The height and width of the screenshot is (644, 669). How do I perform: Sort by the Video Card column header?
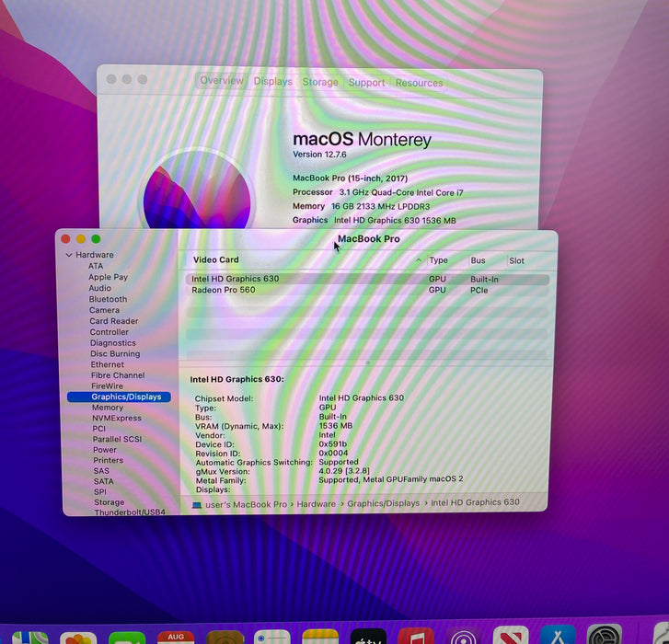pos(215,259)
